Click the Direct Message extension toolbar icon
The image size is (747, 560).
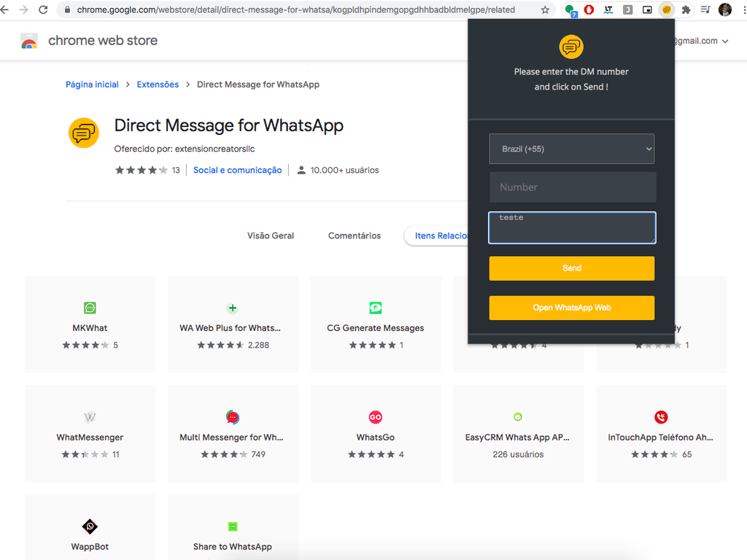pos(667,9)
